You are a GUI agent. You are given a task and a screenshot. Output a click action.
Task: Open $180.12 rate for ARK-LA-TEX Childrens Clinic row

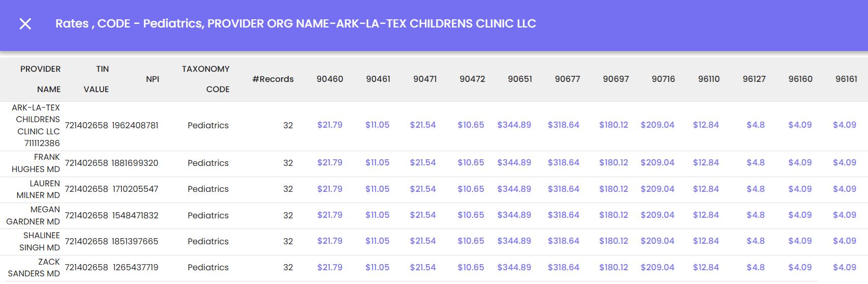(613, 125)
